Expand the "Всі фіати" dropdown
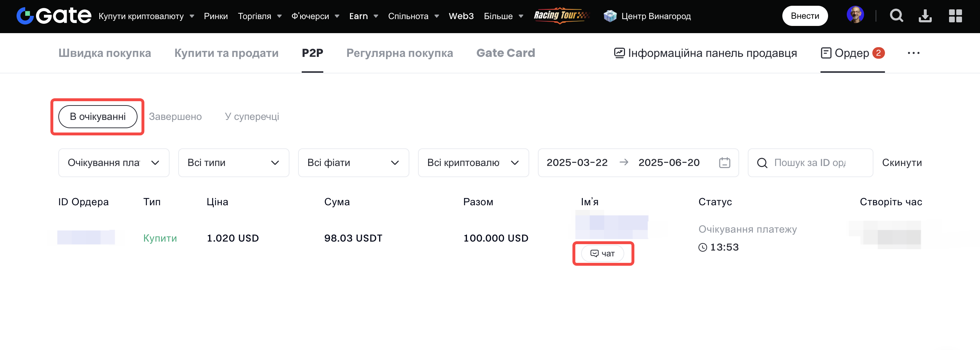The height and width of the screenshot is (350, 980). (x=353, y=163)
